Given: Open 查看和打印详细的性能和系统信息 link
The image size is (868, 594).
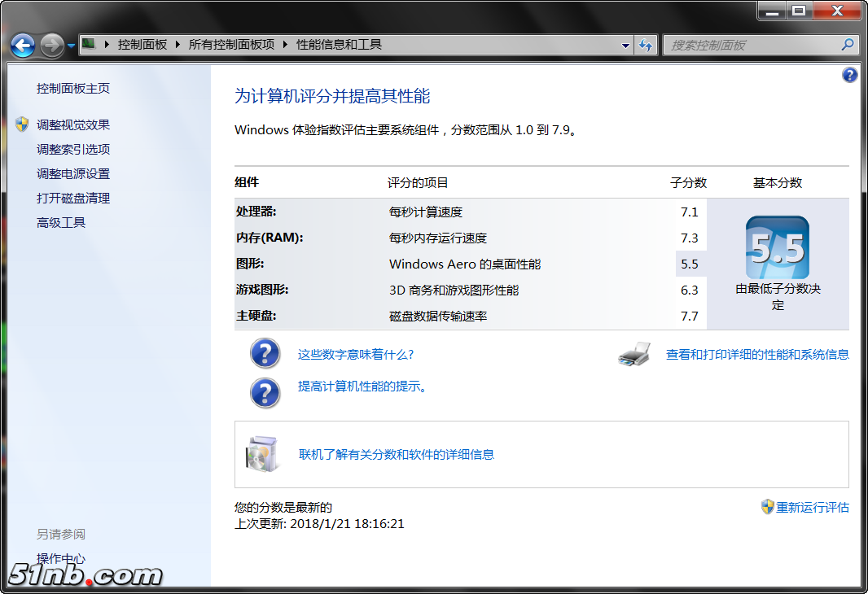Looking at the screenshot, I should point(757,354).
